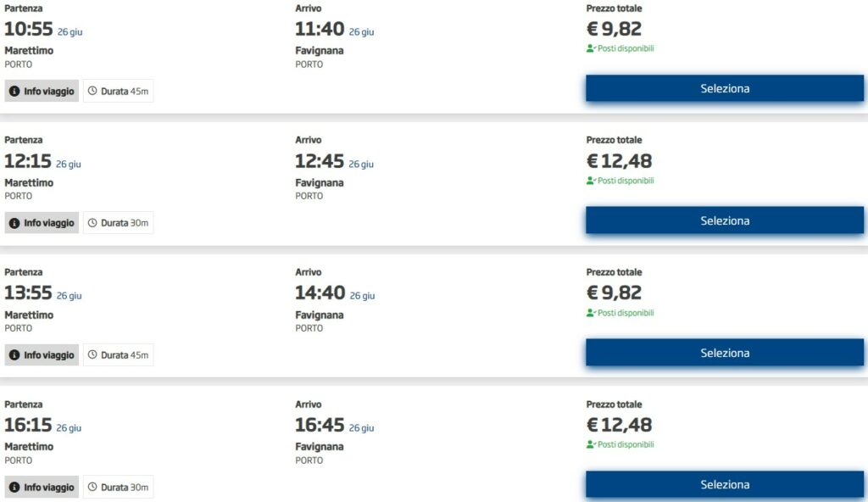
Task: Click the seats-available person icon on the 10:55 trip
Action: click(591, 48)
